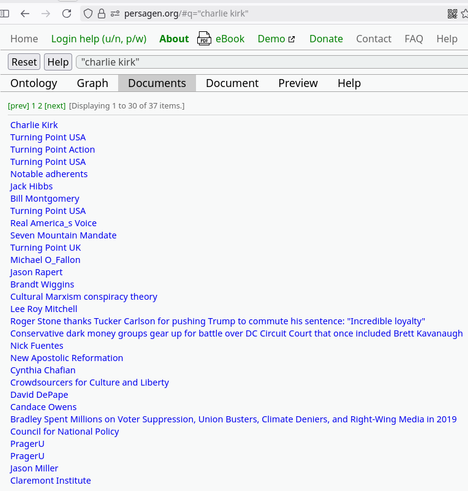Open the Council for National Policy link
Screen dimensions: 468x491
click(x=65, y=432)
